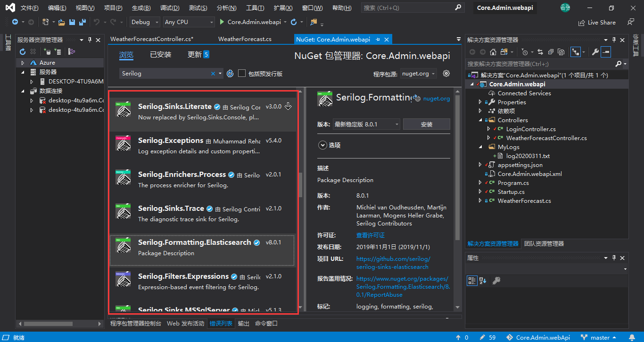Click the connect to server icon in Server Explorer
This screenshot has height=342, width=644.
[x=58, y=51]
